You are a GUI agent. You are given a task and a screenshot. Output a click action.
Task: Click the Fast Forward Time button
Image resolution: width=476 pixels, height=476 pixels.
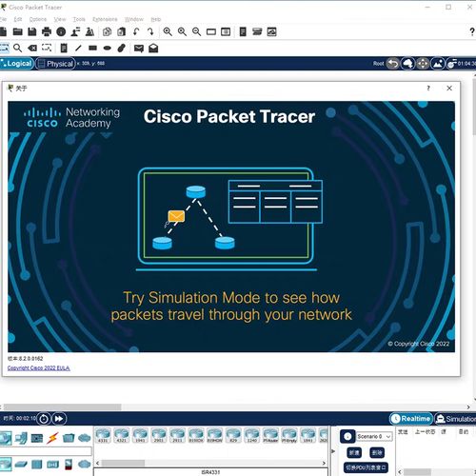point(59,419)
